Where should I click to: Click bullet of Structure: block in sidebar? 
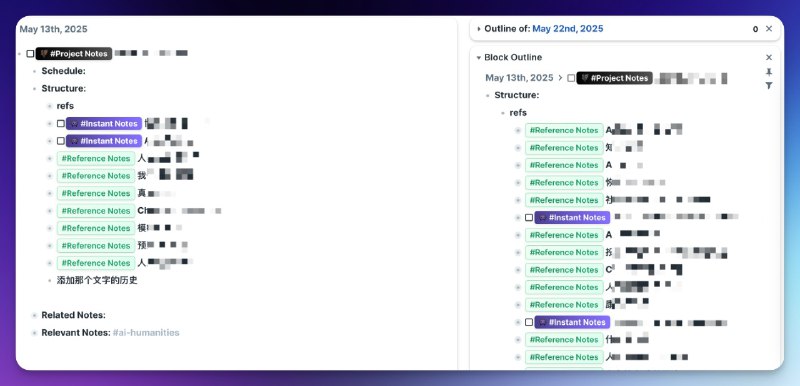click(487, 95)
